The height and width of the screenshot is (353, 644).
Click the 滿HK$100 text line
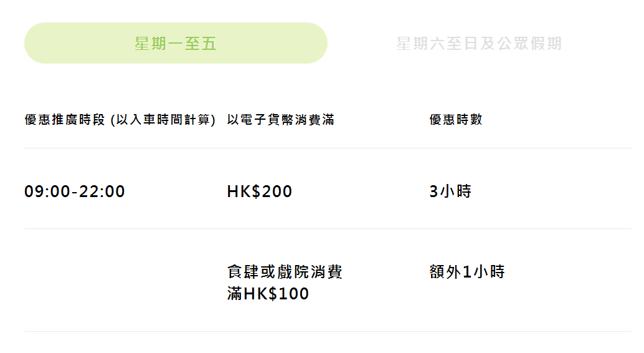point(268,294)
